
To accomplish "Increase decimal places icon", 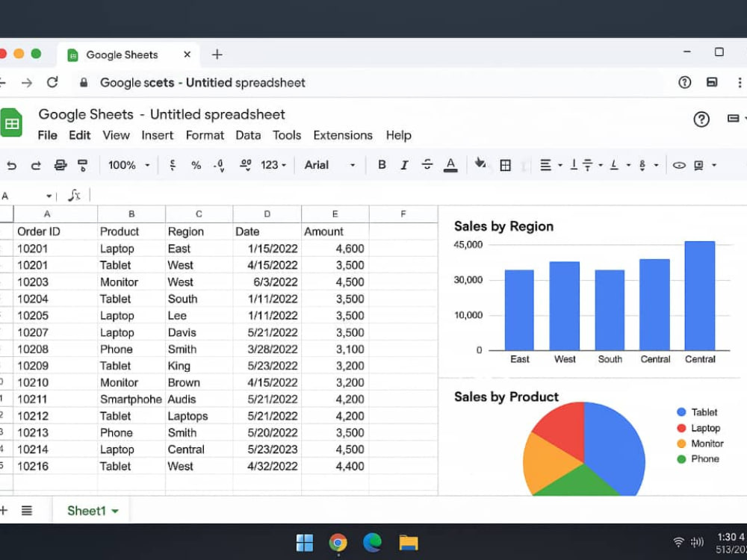I will [245, 165].
